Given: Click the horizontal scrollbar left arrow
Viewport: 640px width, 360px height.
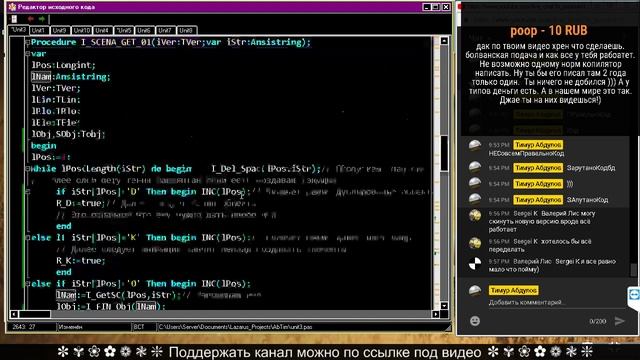Looking at the screenshot, I should click(14, 314).
